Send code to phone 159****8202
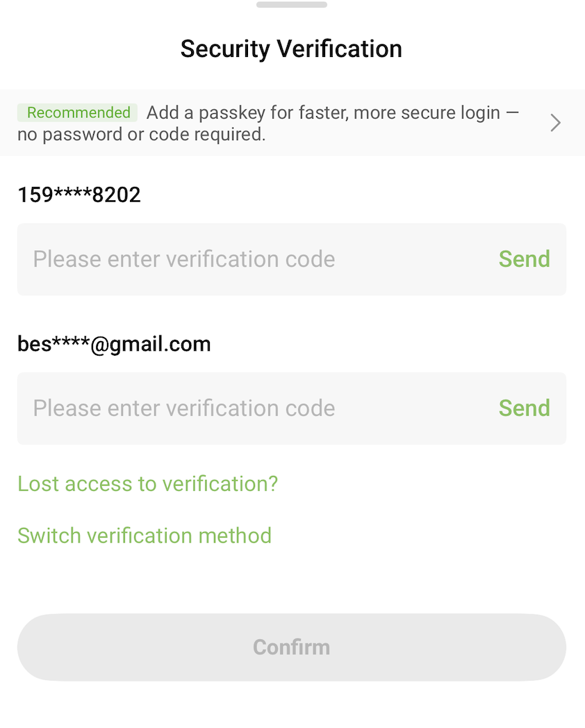The width and height of the screenshot is (585, 728). pos(524,259)
